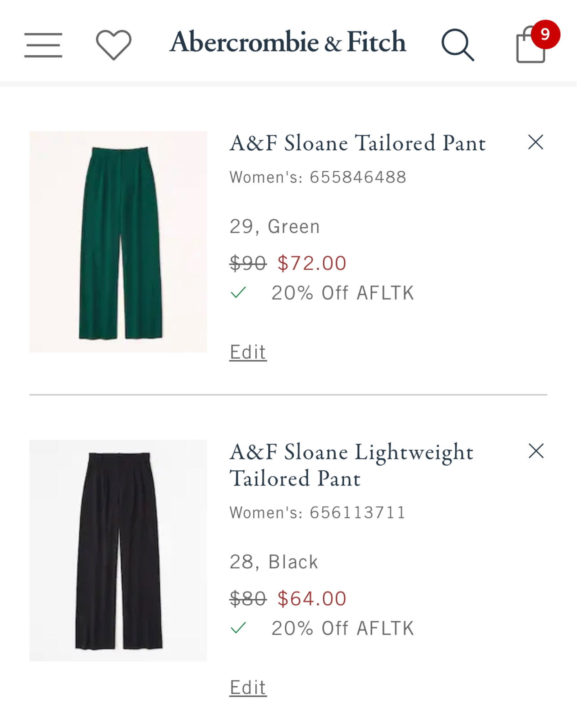
Task: Remove the black Sloane Lightweight Pant
Action: (536, 451)
